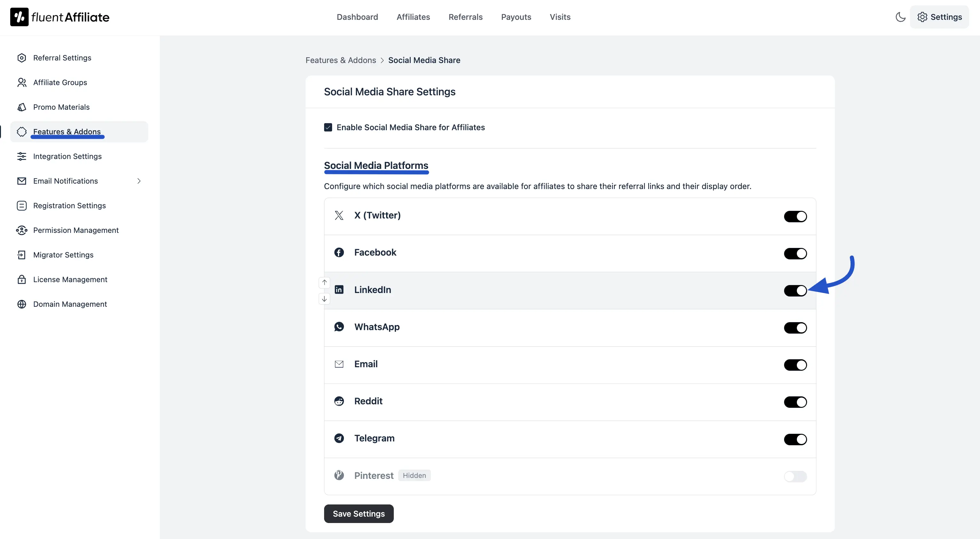Screen dimensions: 980x539
Task: Go to the Payouts tab
Action: point(516,17)
